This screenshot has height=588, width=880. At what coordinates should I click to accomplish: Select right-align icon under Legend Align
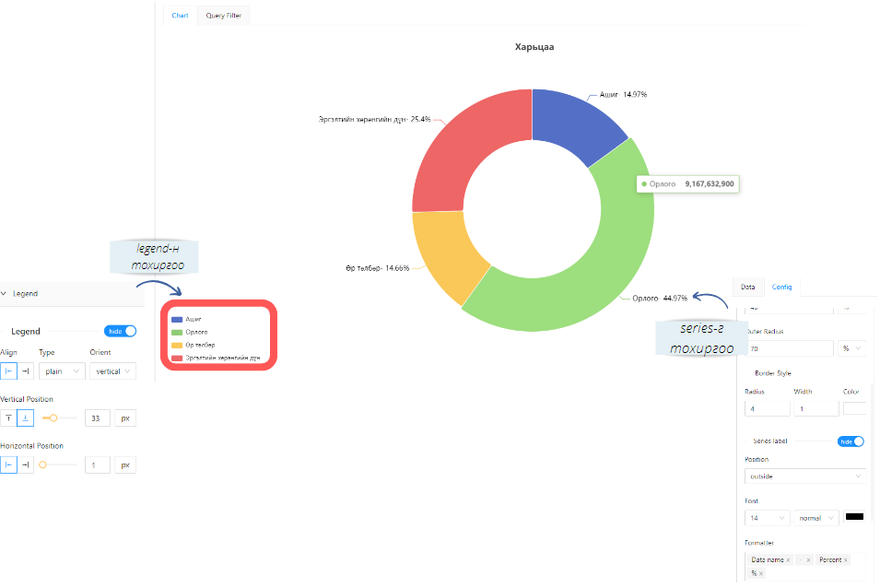point(25,370)
